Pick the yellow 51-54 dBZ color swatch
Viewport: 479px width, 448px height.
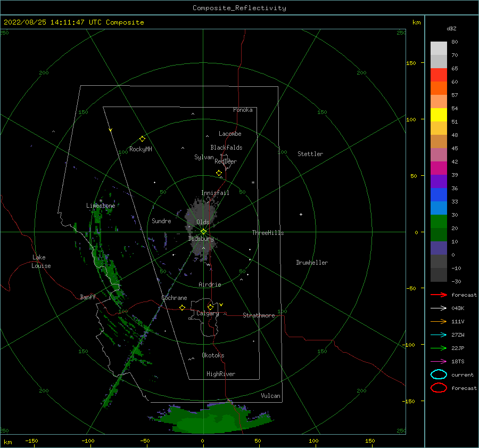tap(439, 115)
